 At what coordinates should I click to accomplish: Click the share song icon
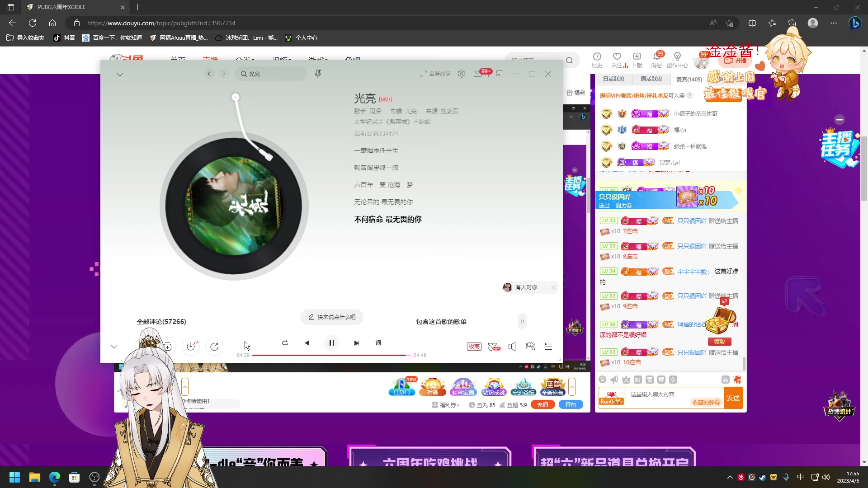tap(214, 347)
